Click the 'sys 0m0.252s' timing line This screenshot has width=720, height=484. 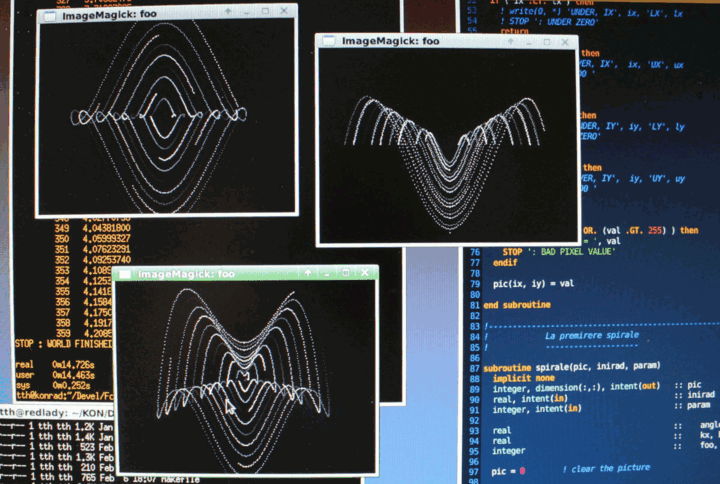pos(53,385)
